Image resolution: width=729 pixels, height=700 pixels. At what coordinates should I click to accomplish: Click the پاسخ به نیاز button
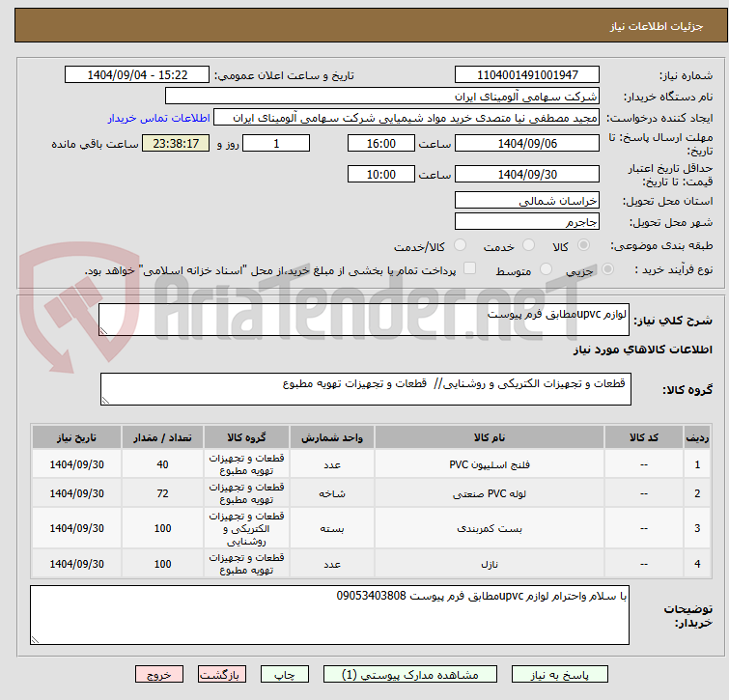pos(559,675)
